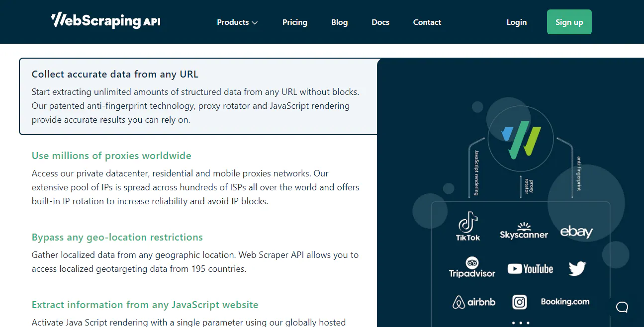Image resolution: width=644 pixels, height=327 pixels.
Task: Click the Airbnb logo
Action: coord(473,302)
